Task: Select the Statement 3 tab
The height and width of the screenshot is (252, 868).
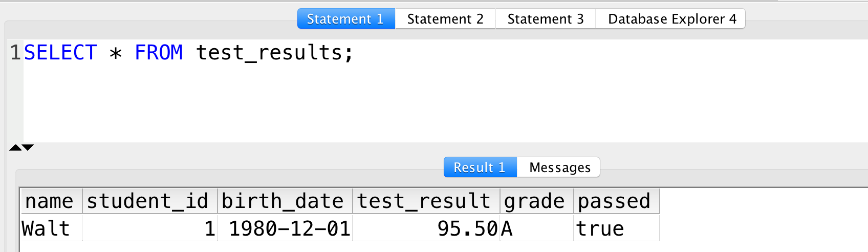Action: [546, 19]
